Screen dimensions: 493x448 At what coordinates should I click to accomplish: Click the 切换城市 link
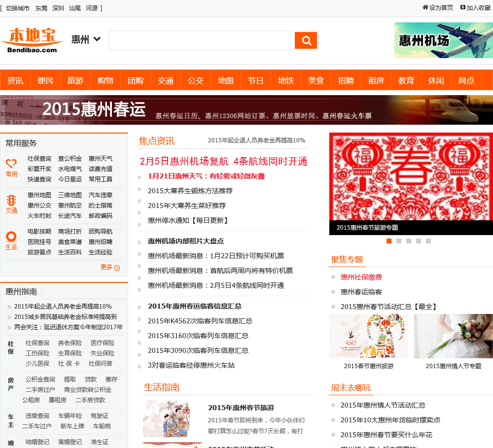[18, 8]
